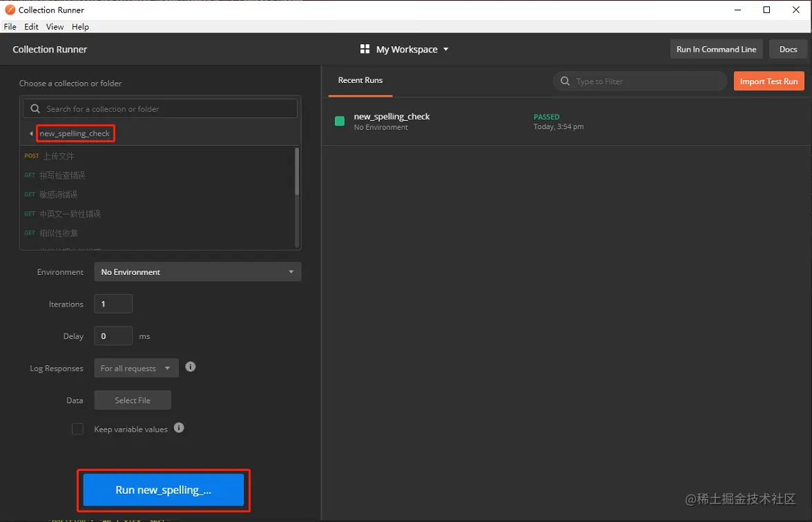
Task: Open the Help menu
Action: click(x=80, y=27)
